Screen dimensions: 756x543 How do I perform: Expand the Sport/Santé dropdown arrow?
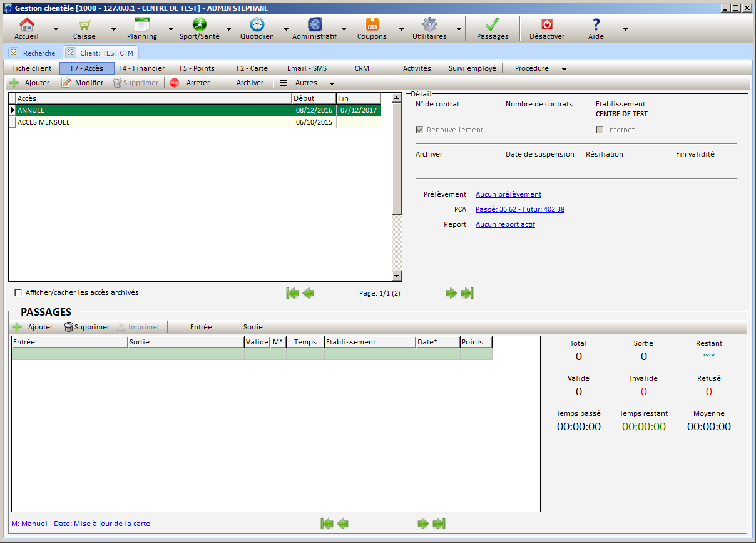(x=228, y=29)
